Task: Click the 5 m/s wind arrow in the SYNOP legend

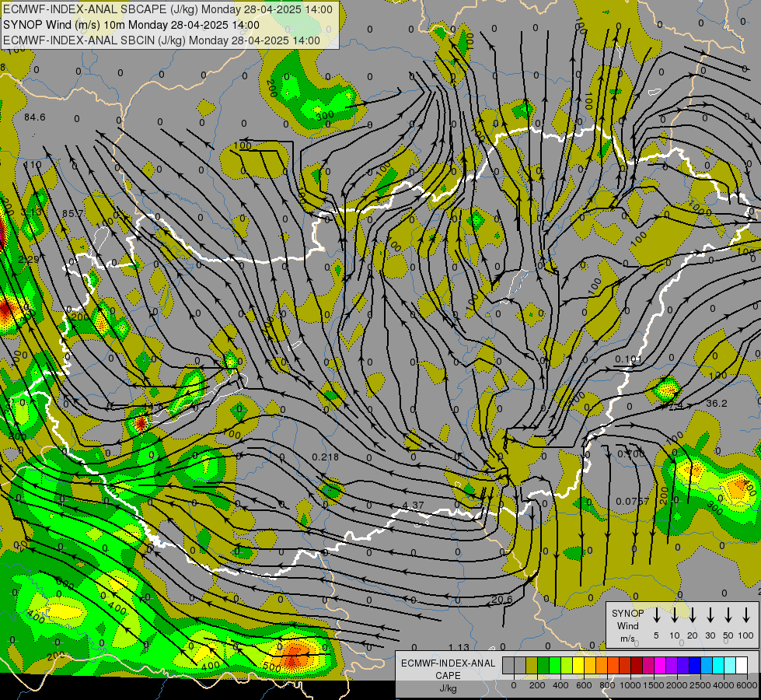Action: tap(656, 615)
